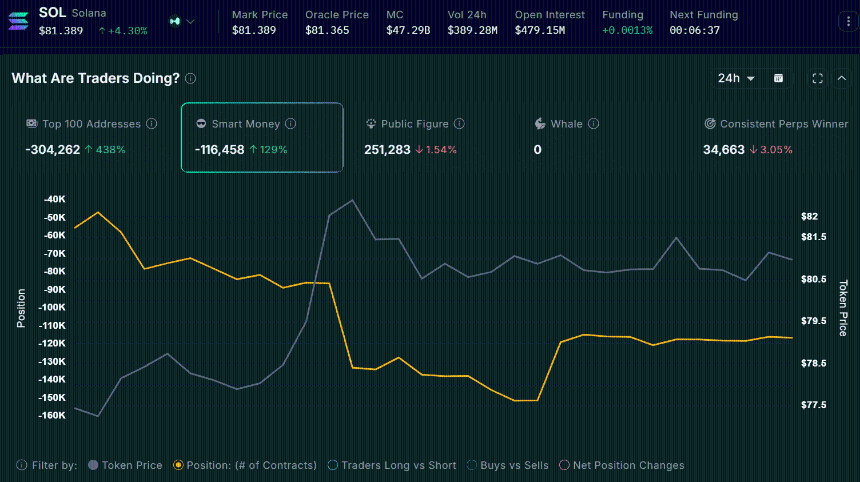Click the 1.54% decrease indicator
This screenshot has height=482, width=860.
(x=436, y=150)
